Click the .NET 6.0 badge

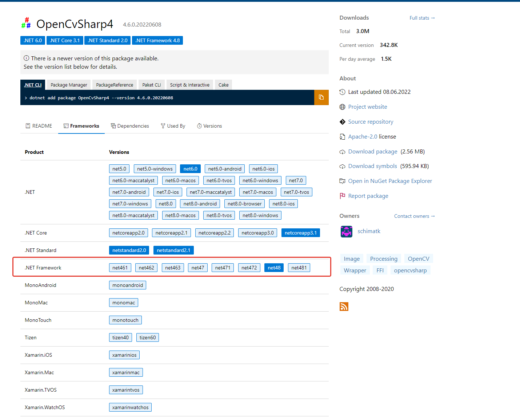click(x=33, y=40)
